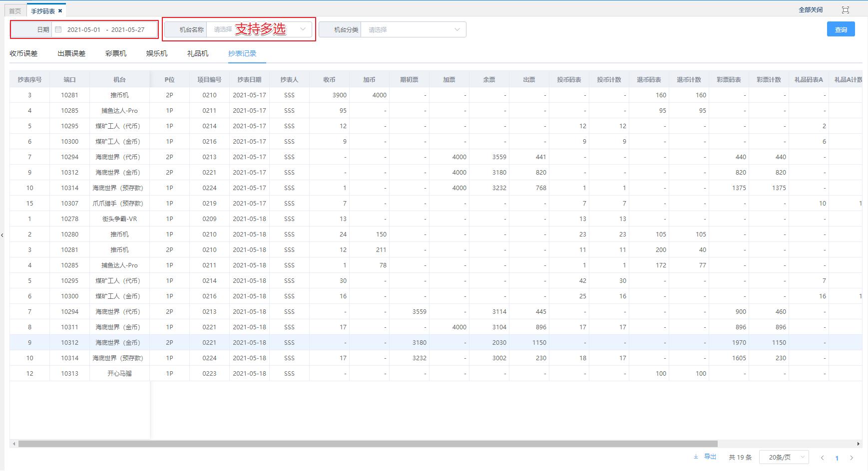Image resolution: width=868 pixels, height=471 pixels.
Task: Click the 投币码表 column header
Action: (x=569, y=79)
